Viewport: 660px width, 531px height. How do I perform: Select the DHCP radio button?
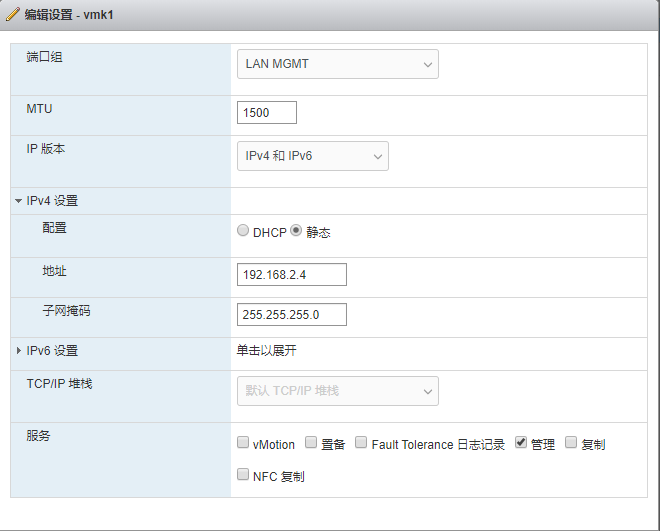click(243, 231)
